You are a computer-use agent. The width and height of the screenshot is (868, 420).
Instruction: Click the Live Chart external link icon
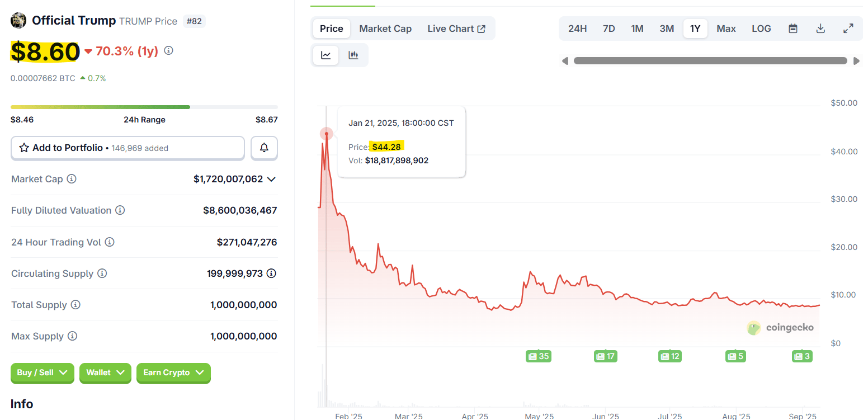[481, 29]
